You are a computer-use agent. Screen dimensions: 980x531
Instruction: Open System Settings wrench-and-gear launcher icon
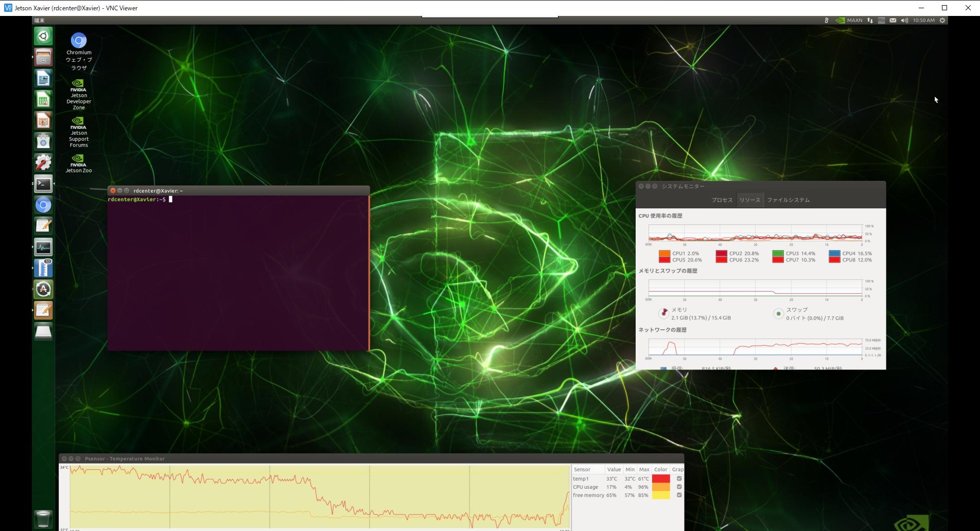(x=43, y=163)
